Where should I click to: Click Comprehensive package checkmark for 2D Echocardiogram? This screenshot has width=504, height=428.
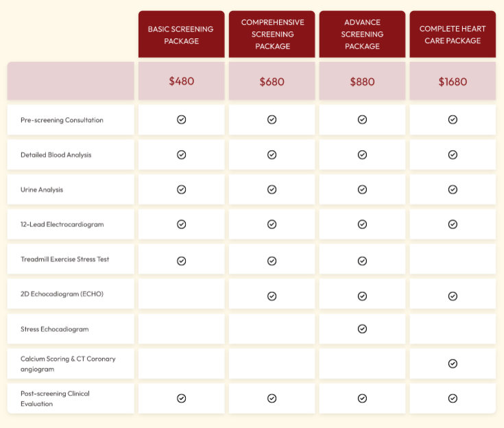click(272, 296)
